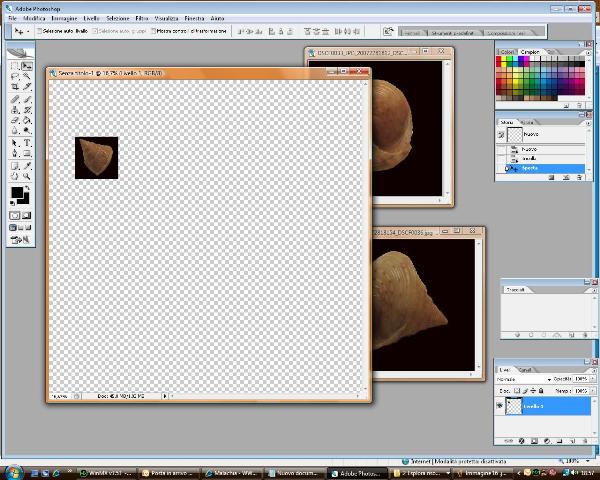The width and height of the screenshot is (600, 480).
Task: Open the Immagine menu
Action: pos(64,19)
